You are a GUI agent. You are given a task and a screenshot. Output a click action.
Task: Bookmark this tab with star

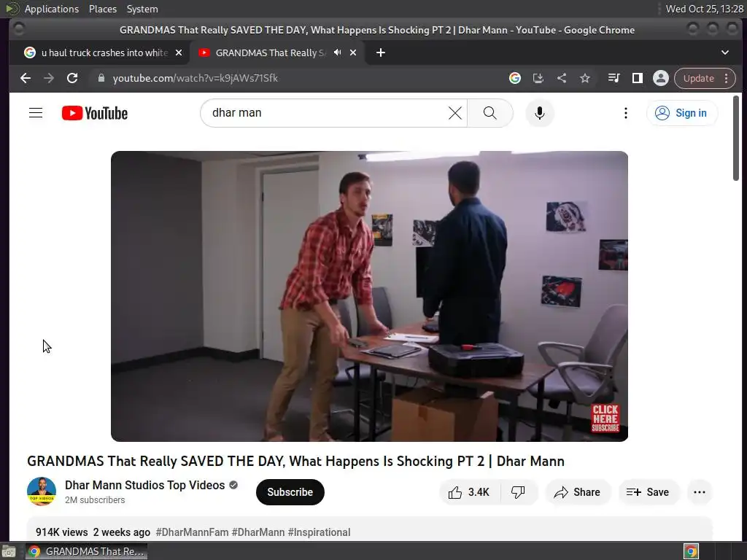coord(585,78)
